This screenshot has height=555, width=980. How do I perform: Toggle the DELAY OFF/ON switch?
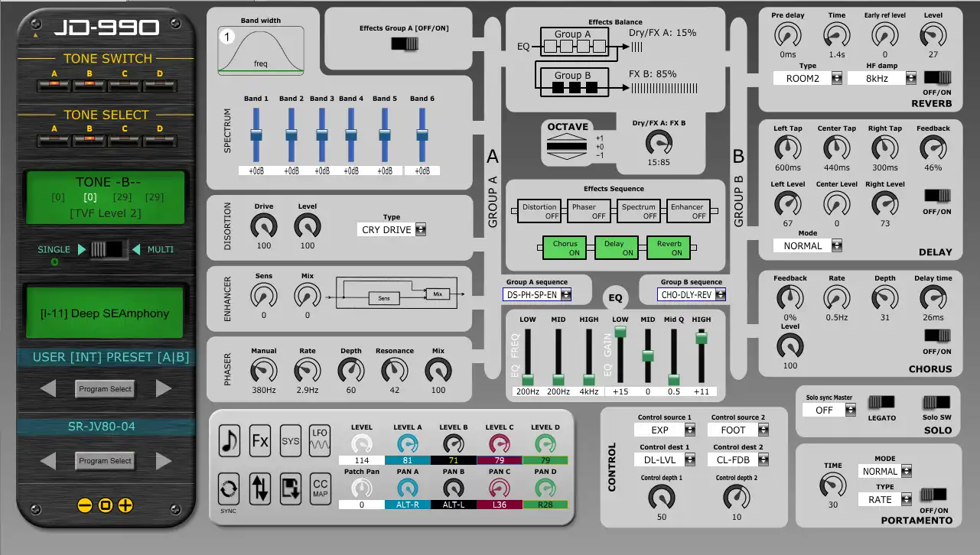[x=938, y=196]
